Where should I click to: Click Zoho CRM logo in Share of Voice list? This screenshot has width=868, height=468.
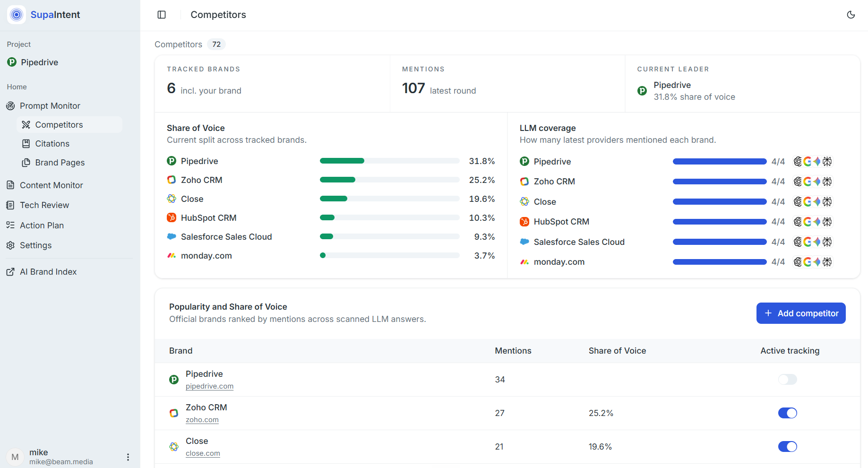pyautogui.click(x=172, y=180)
